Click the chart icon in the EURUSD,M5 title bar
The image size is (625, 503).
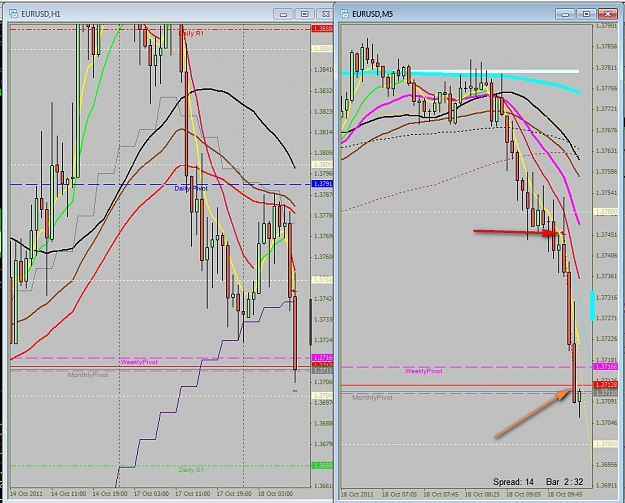(344, 14)
